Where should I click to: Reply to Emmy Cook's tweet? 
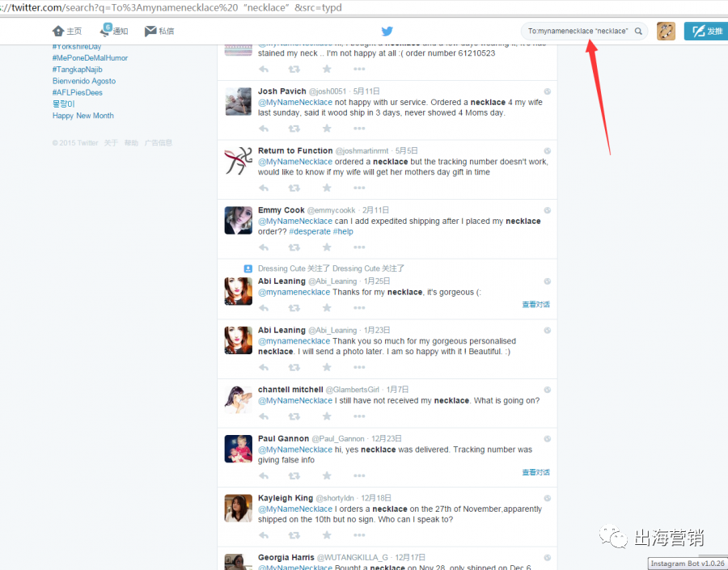click(264, 247)
